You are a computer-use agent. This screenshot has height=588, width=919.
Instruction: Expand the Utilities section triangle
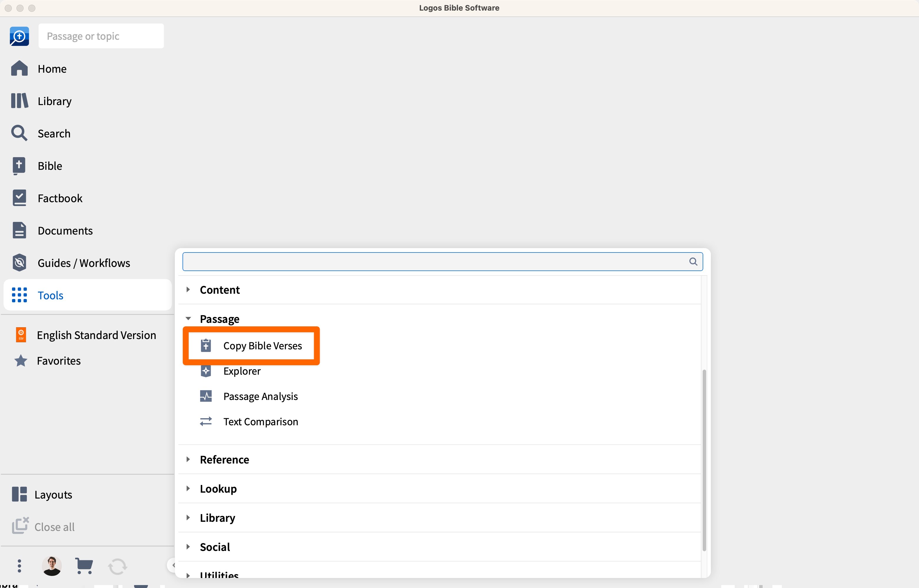(x=188, y=575)
